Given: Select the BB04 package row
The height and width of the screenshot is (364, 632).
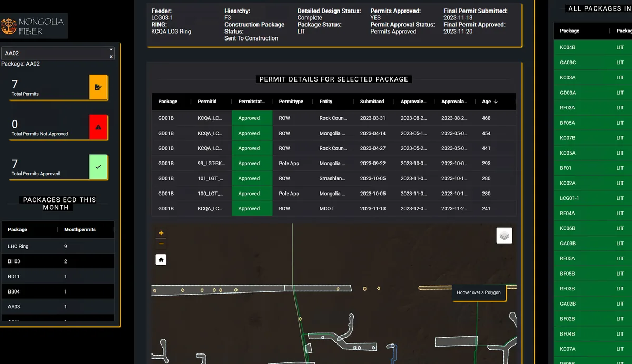Looking at the screenshot, I should (57, 291).
